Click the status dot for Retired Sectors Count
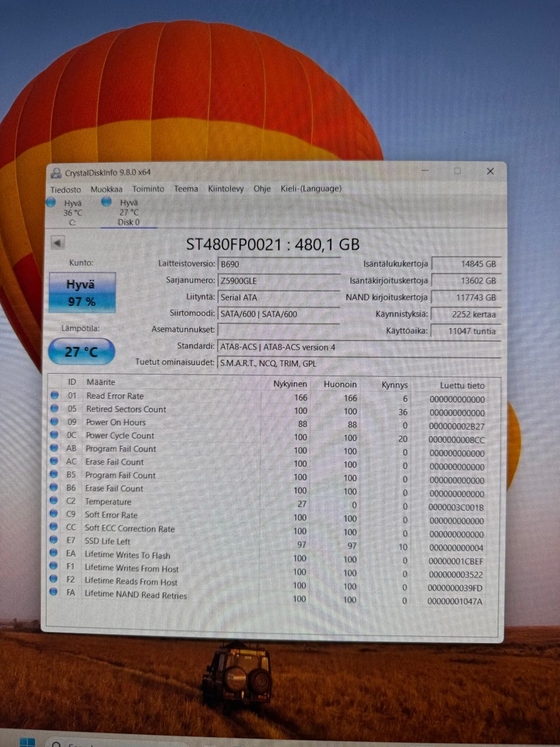 pyautogui.click(x=55, y=409)
